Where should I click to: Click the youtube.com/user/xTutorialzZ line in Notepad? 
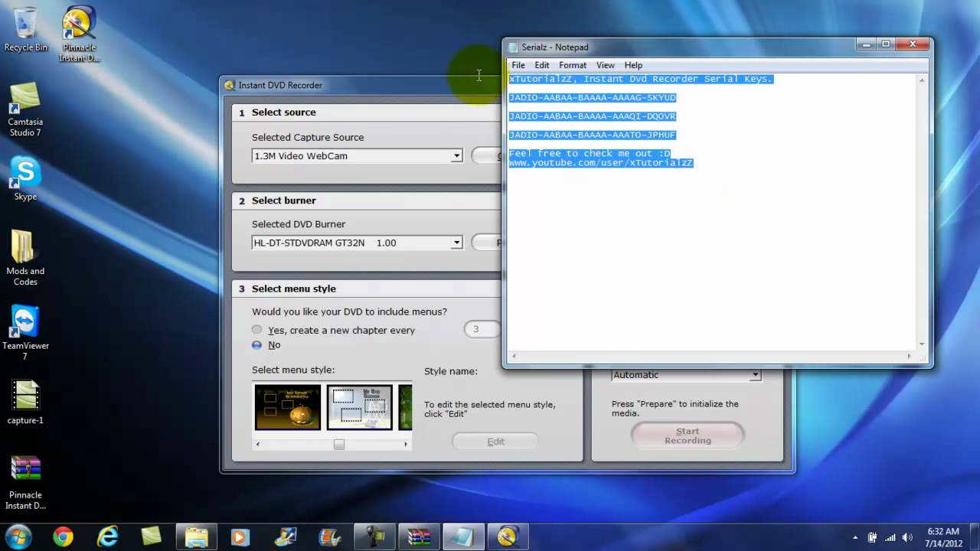point(601,163)
